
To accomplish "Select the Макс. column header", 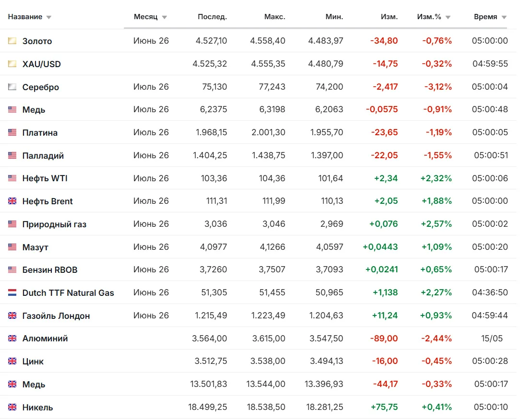I will click(274, 17).
